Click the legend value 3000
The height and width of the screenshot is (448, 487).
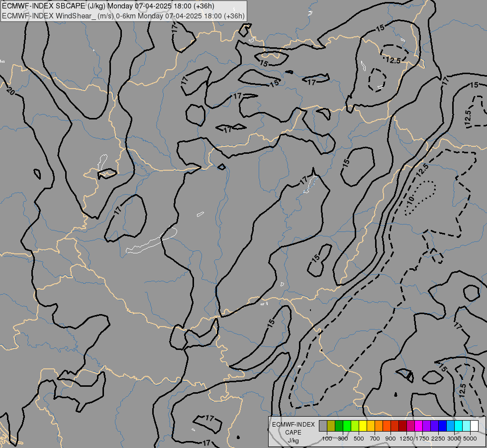coord(454,439)
